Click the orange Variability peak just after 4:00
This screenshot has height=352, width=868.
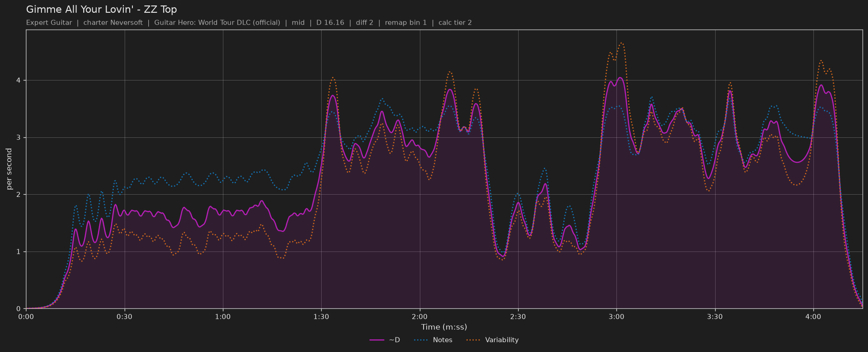821,60
